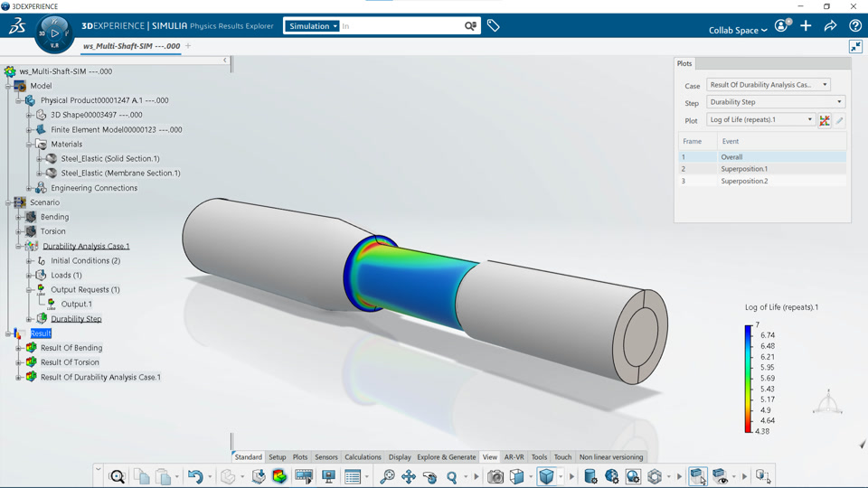Viewport: 868px width, 488px height.
Task: Open the tag icon next to search
Action: point(494,25)
